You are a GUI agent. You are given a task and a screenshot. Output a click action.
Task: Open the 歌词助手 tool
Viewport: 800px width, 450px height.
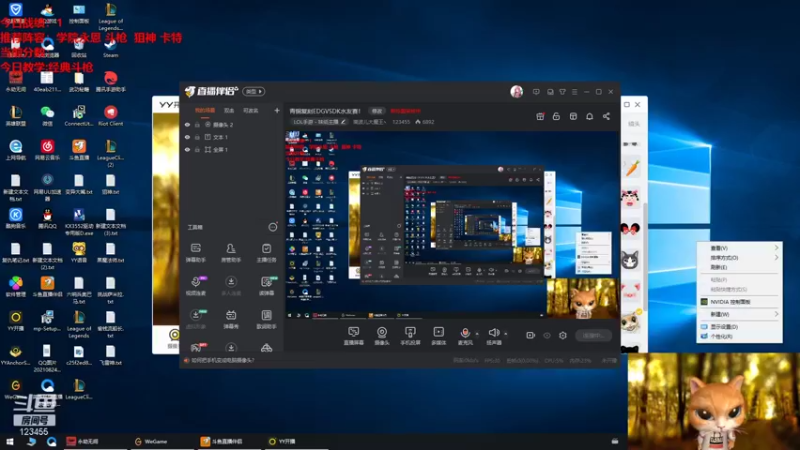[x=266, y=319]
